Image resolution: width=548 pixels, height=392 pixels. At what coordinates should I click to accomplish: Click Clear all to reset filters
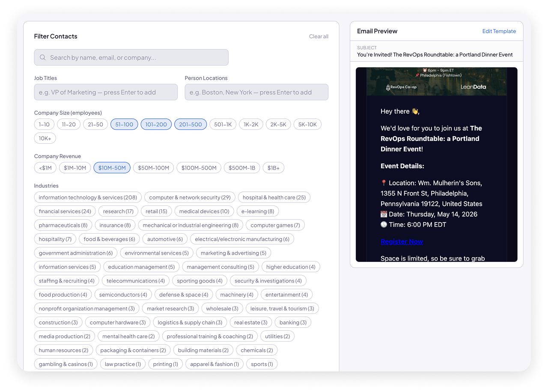click(x=319, y=36)
